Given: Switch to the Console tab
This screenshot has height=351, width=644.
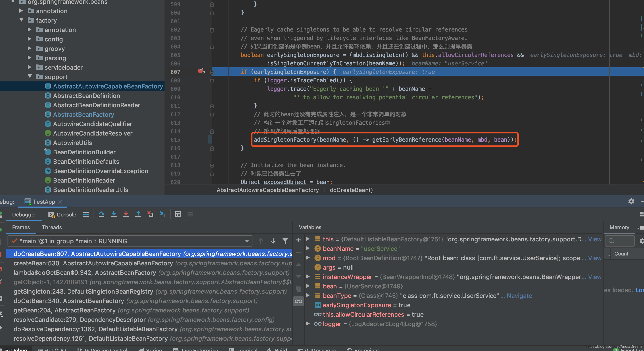Looking at the screenshot, I should [x=62, y=215].
